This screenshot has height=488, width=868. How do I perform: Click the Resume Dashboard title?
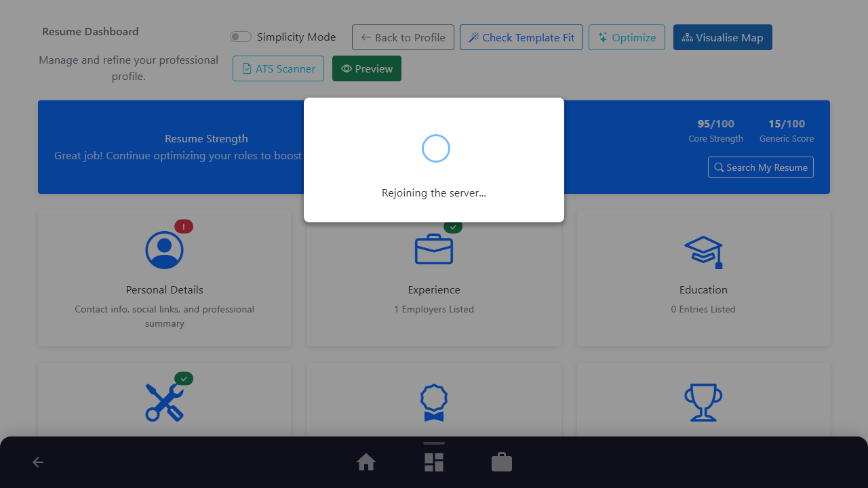(90, 31)
